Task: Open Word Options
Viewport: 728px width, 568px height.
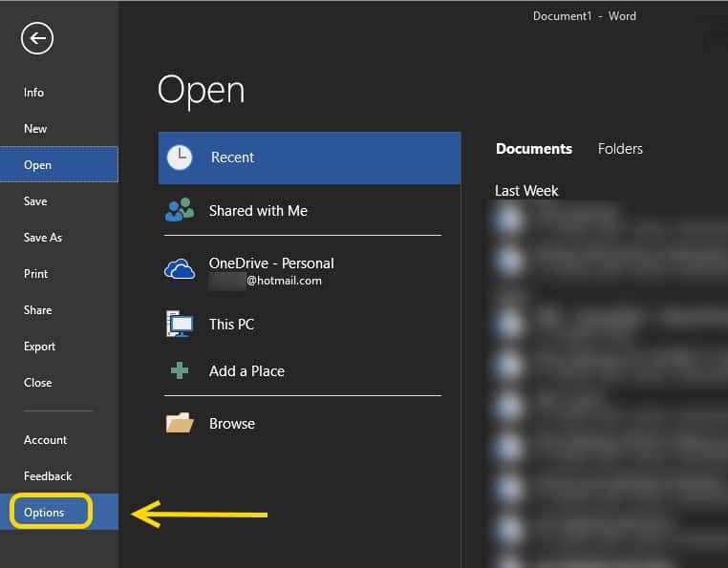Action: pyautogui.click(x=45, y=513)
